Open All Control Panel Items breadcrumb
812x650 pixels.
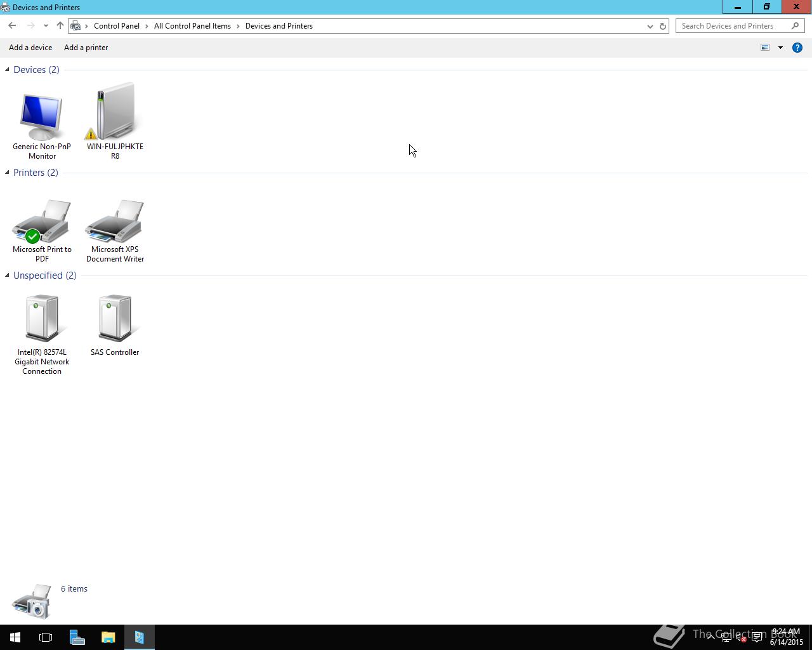[x=192, y=26]
